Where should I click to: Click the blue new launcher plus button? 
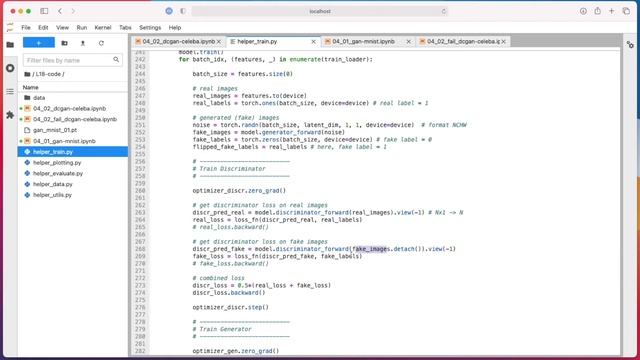pos(39,43)
